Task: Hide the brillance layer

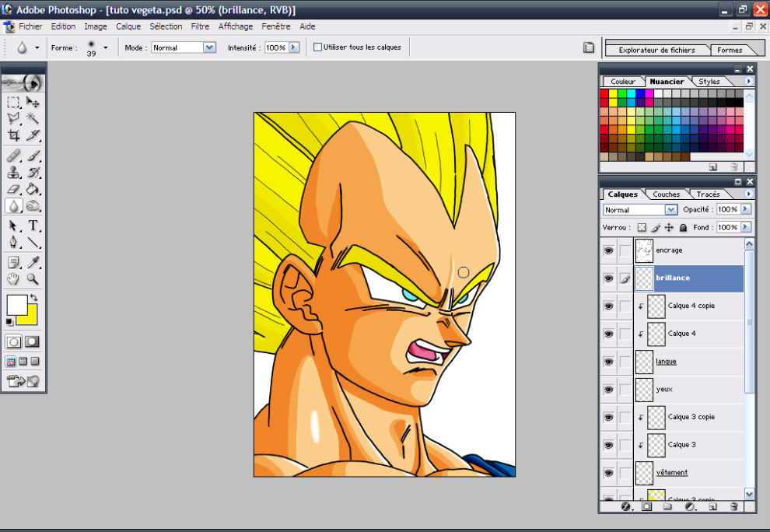Action: pos(608,278)
